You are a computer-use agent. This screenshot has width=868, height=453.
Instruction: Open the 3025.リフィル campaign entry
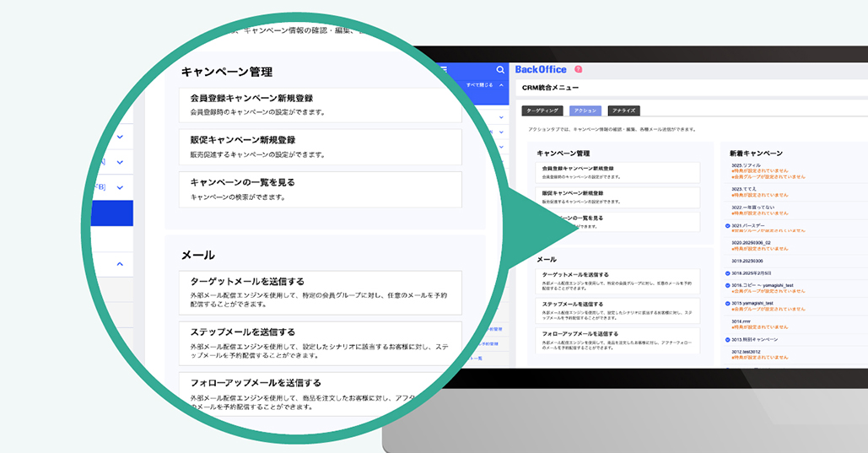747,165
